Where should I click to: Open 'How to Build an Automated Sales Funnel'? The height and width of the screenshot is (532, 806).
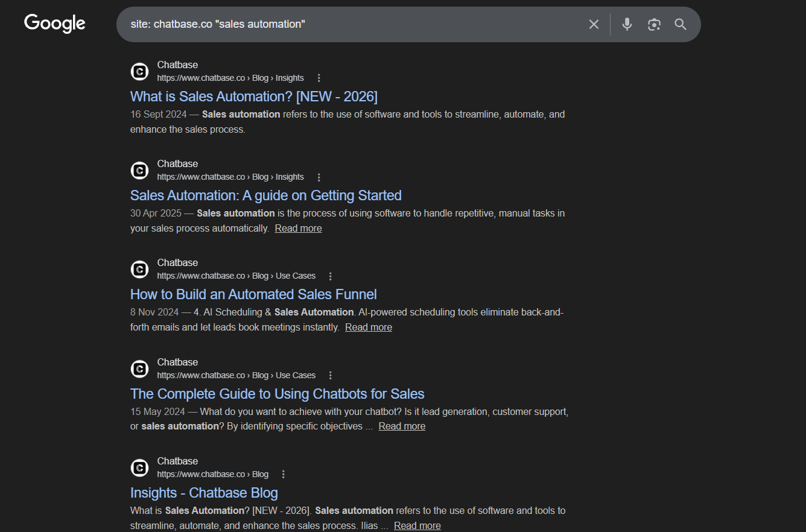253,294
